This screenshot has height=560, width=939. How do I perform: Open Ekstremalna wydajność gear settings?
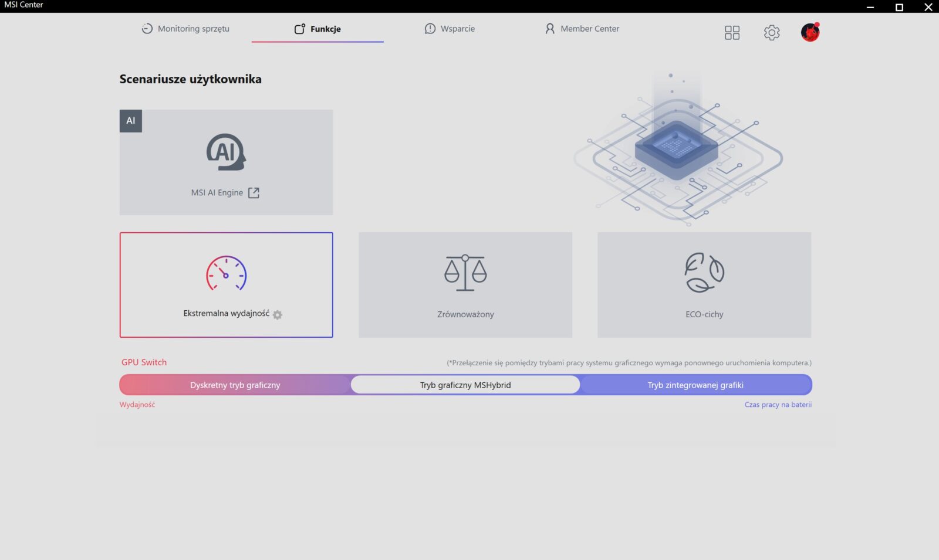tap(278, 315)
